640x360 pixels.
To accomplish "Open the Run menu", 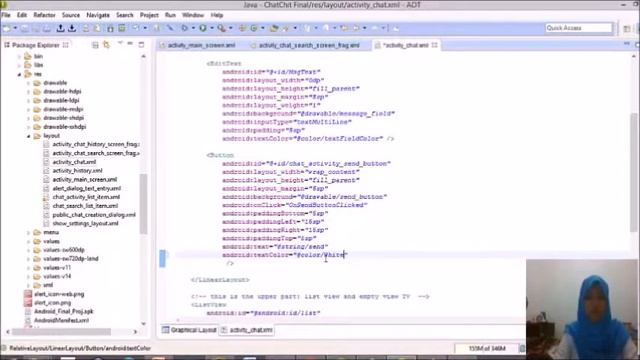I will pos(170,15).
